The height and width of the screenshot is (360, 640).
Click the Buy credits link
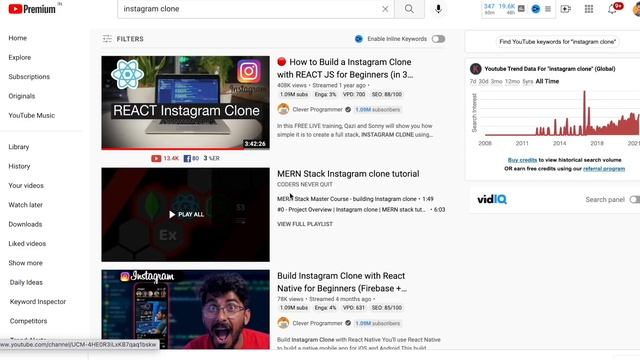[x=522, y=160]
